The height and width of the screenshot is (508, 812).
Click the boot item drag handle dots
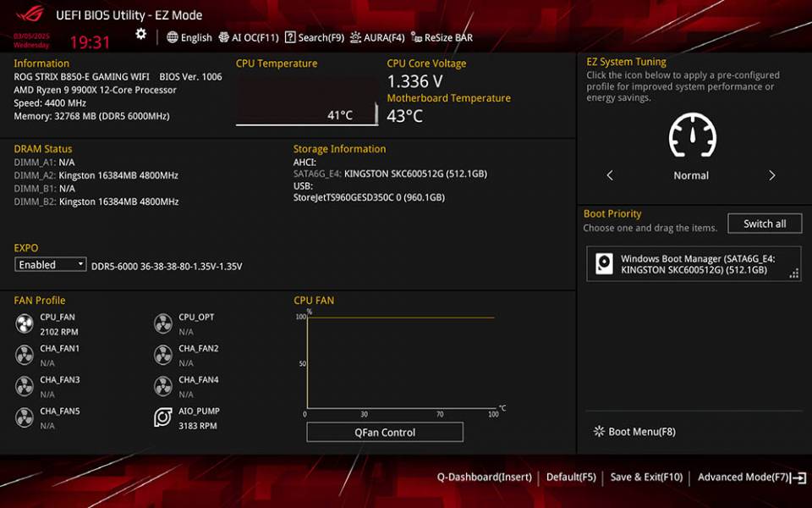[794, 274]
